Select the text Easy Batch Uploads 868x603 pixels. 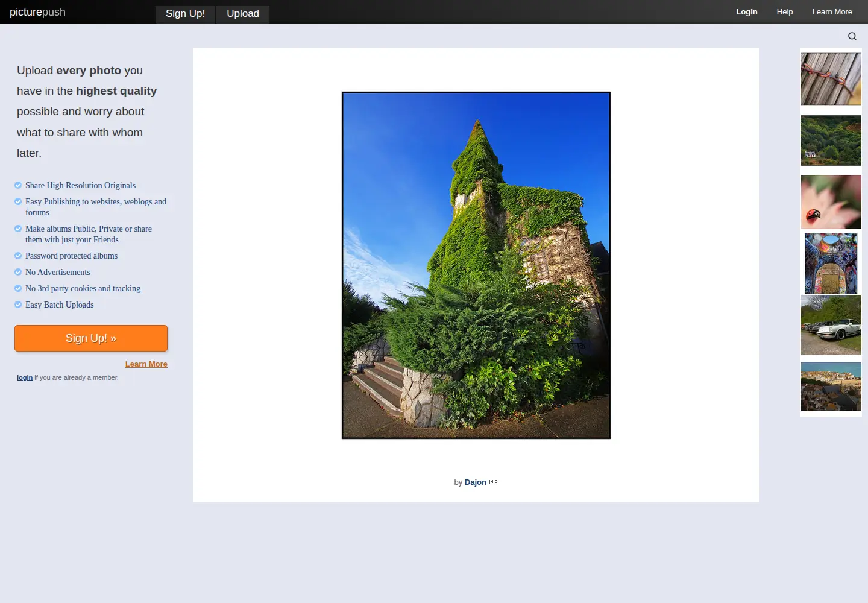tap(60, 305)
